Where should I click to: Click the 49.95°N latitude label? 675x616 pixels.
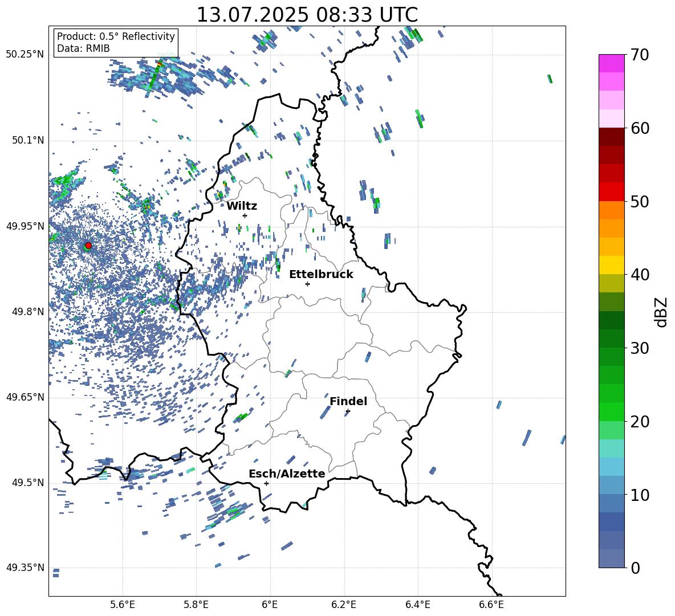25,226
